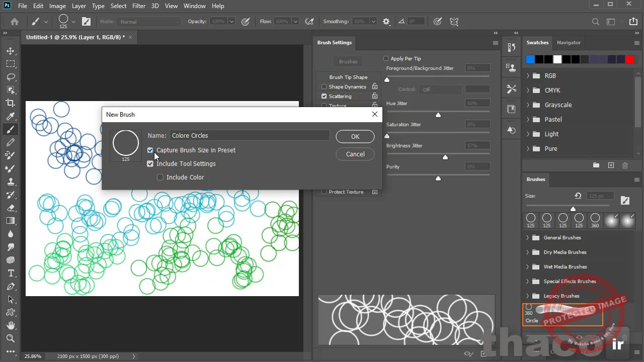This screenshot has width=644, height=362.
Task: Expand Dry Media Brushes folder
Action: point(528,252)
